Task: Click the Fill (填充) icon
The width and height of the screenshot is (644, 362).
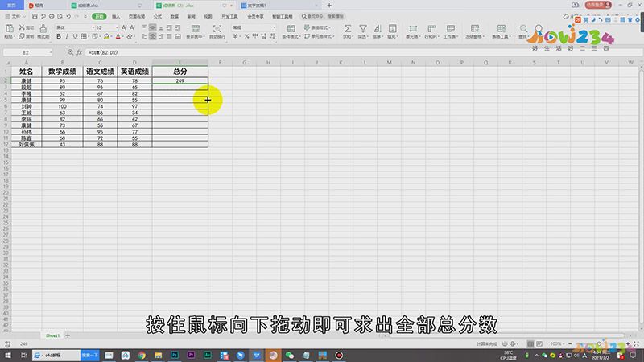Action: tap(392, 28)
